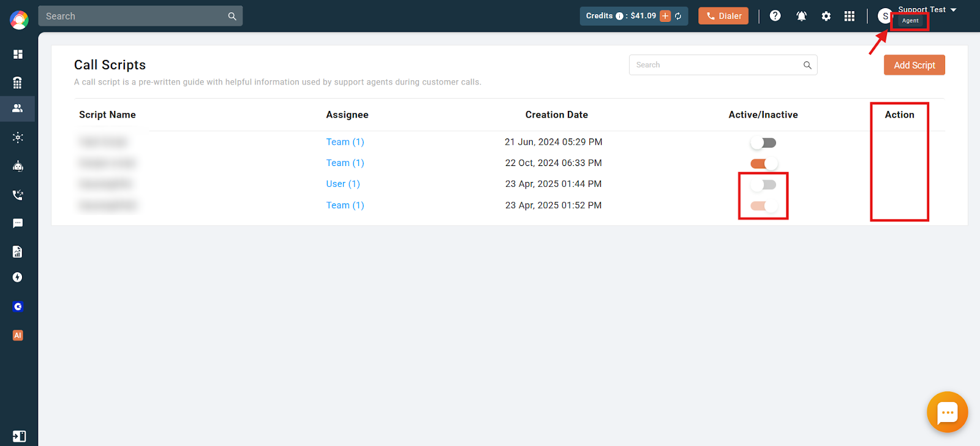Click the 23 Apr, 2025 01:44 PM date
The image size is (980, 446).
point(554,184)
